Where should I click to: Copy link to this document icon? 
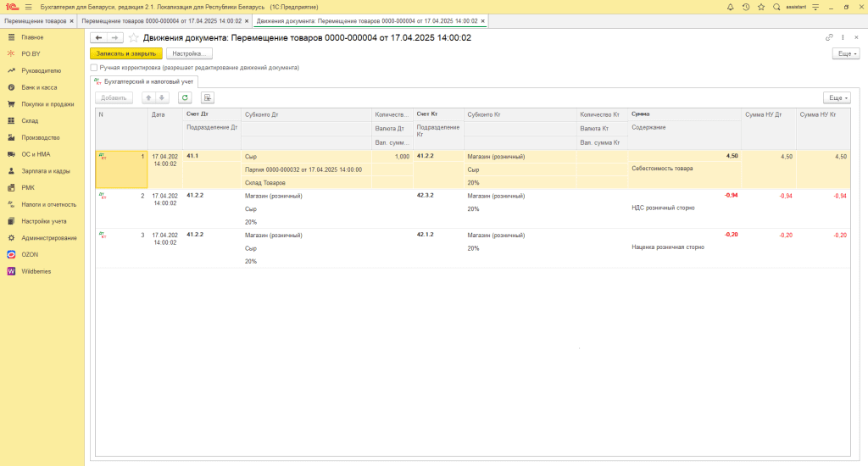(x=829, y=37)
